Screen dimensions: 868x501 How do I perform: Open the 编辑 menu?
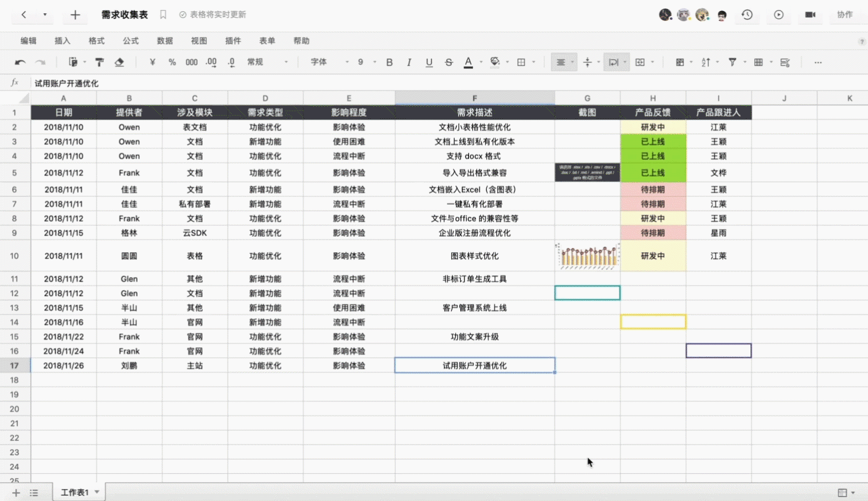[x=28, y=41]
